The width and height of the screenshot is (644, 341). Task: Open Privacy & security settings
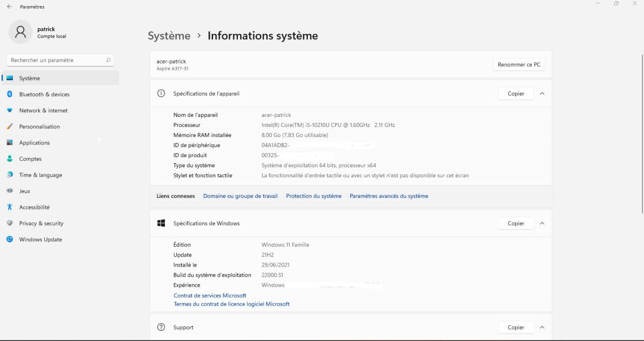(x=41, y=223)
